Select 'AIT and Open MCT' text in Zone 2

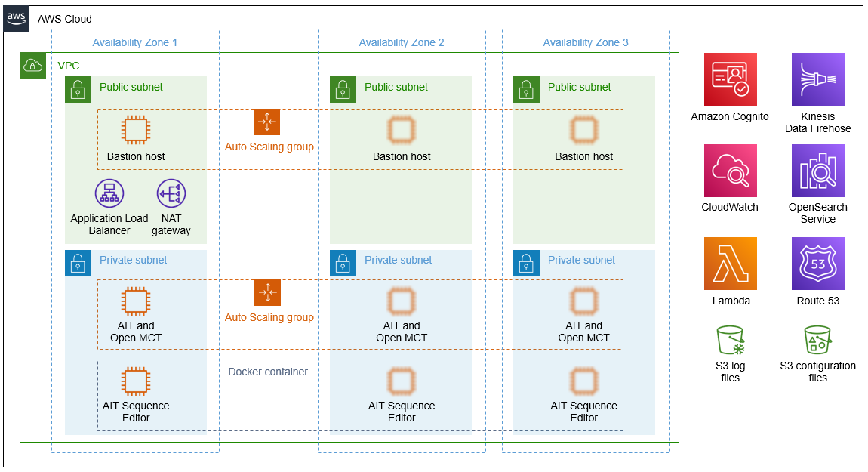402,332
